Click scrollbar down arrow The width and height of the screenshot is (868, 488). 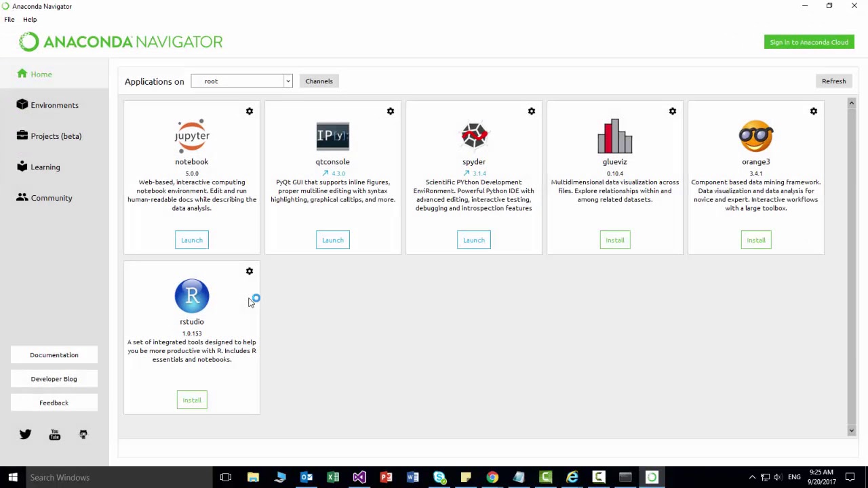pos(852,430)
